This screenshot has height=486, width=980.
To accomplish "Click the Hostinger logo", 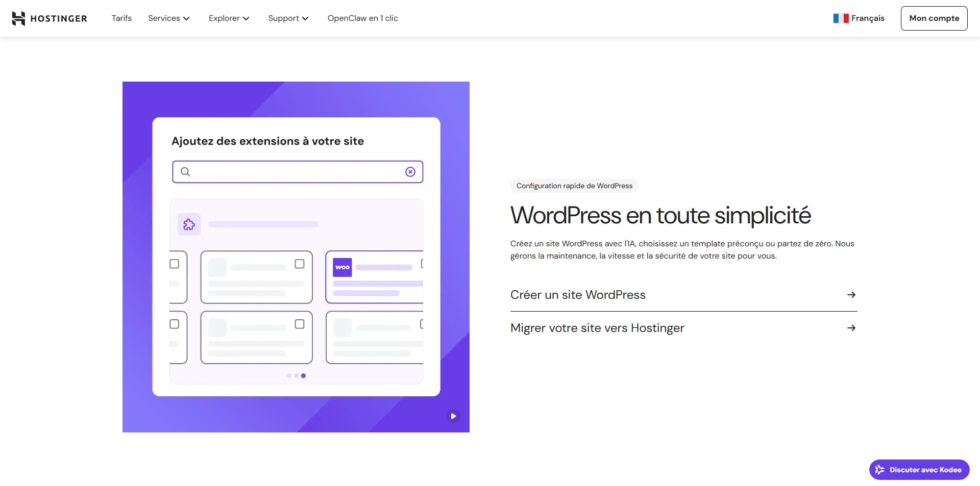I will point(50,18).
